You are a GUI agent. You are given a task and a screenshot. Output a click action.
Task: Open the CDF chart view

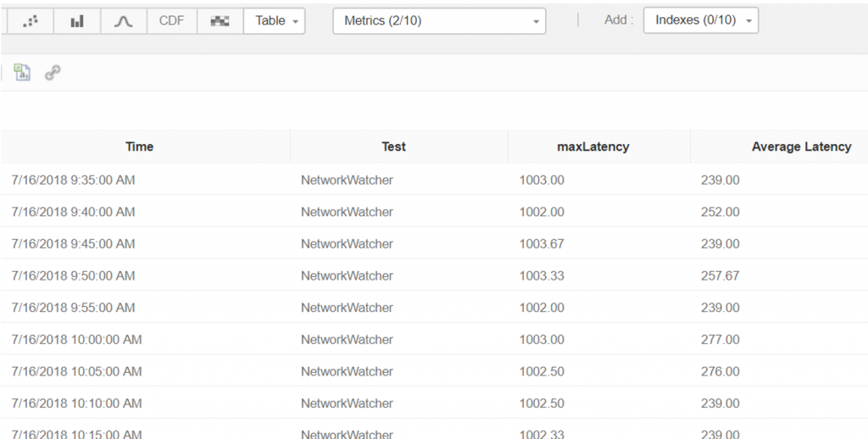click(x=171, y=21)
